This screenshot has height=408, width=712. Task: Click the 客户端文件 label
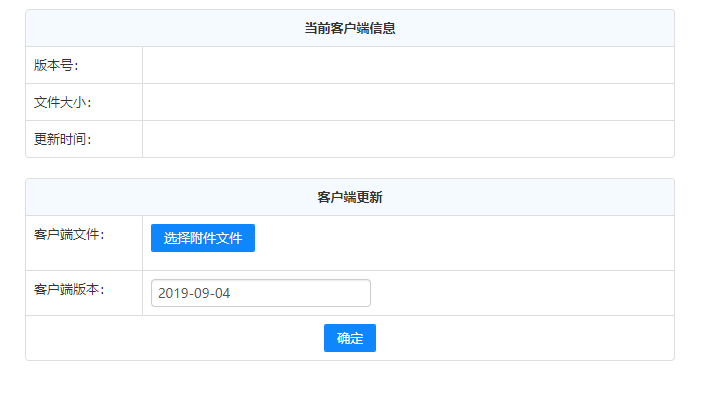point(69,234)
